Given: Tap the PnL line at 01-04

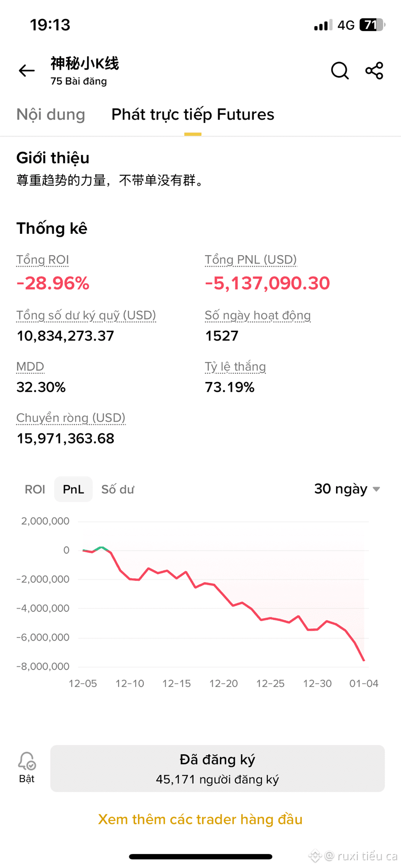Looking at the screenshot, I should point(364,660).
